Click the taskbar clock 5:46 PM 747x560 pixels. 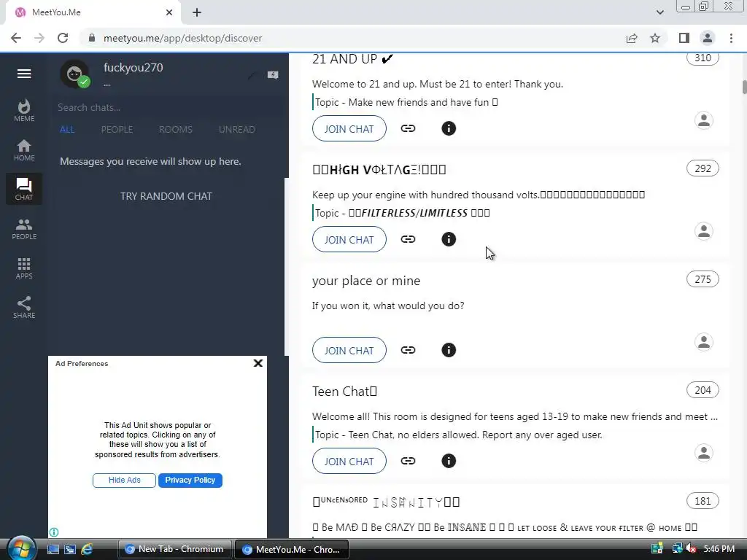719,549
